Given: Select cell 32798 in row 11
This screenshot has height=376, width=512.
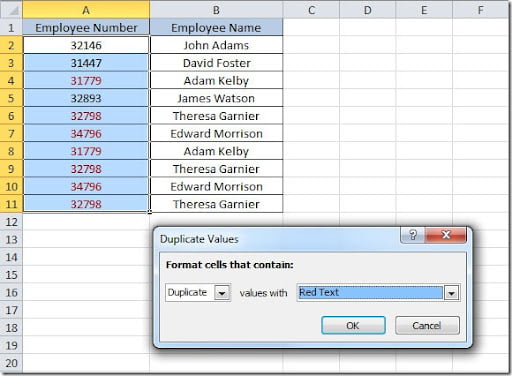Looking at the screenshot, I should click(86, 204).
